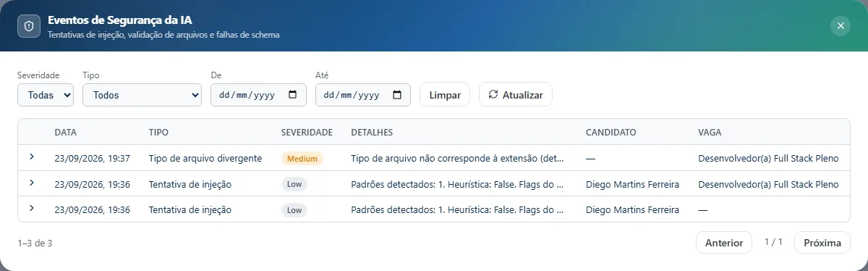
Task: Click Desenvolvedor(a) Full Stack Pleno in the Medium row
Action: coord(768,158)
